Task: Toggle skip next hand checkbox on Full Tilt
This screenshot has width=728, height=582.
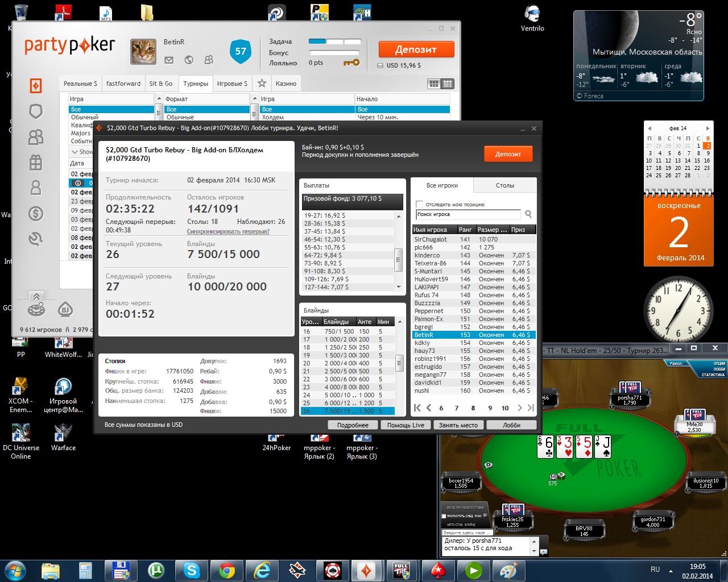Action: [444, 516]
